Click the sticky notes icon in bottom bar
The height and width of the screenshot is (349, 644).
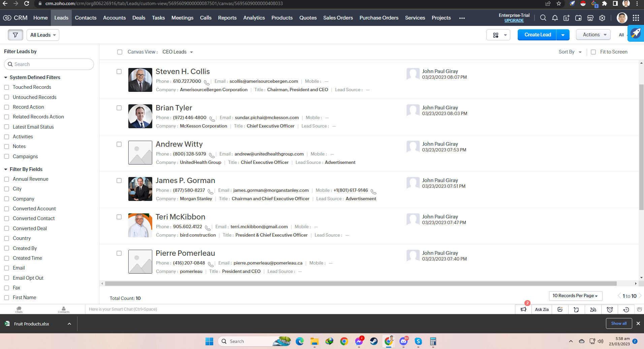[x=576, y=309]
